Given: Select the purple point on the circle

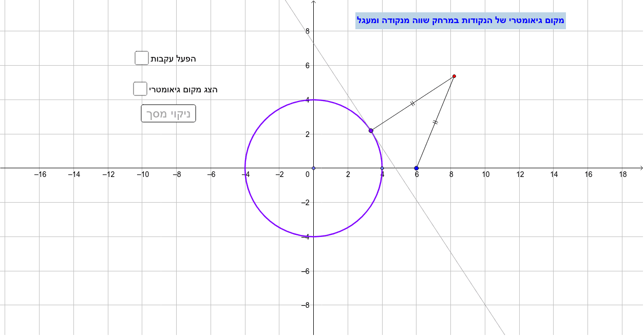Looking at the screenshot, I should click(371, 131).
